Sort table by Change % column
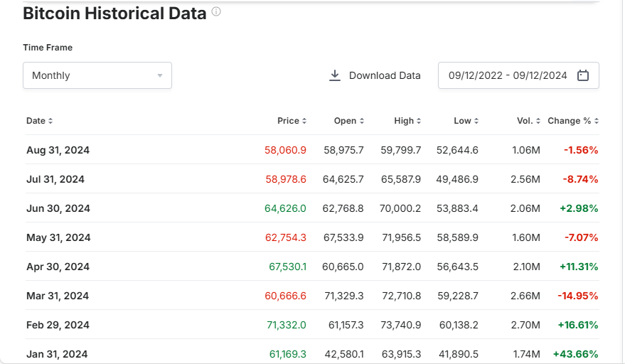The image size is (625, 364). tap(573, 121)
